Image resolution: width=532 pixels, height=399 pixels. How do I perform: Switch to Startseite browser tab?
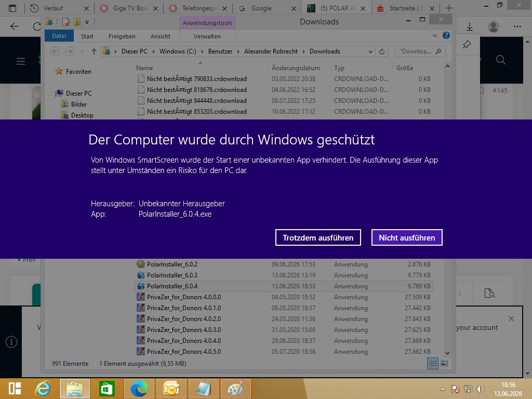(406, 8)
